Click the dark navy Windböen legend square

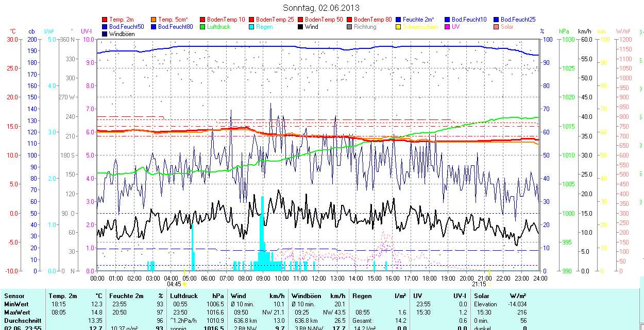pyautogui.click(x=105, y=34)
